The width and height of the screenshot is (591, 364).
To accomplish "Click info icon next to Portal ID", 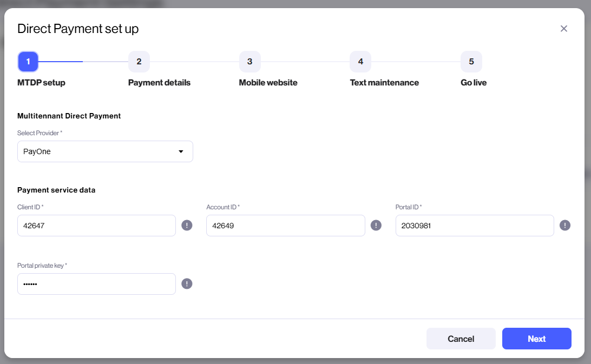I will click(x=564, y=226).
